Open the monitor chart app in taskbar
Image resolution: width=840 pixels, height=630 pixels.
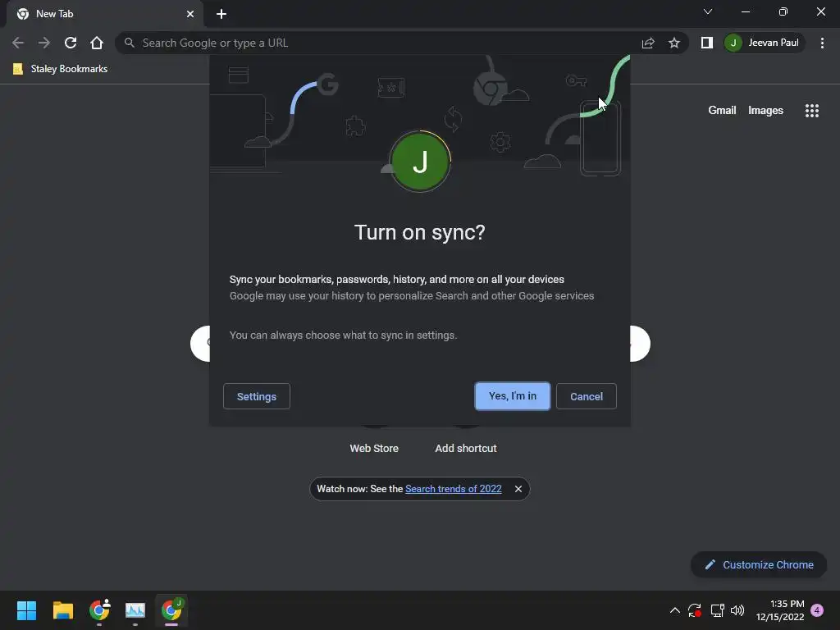tap(135, 610)
